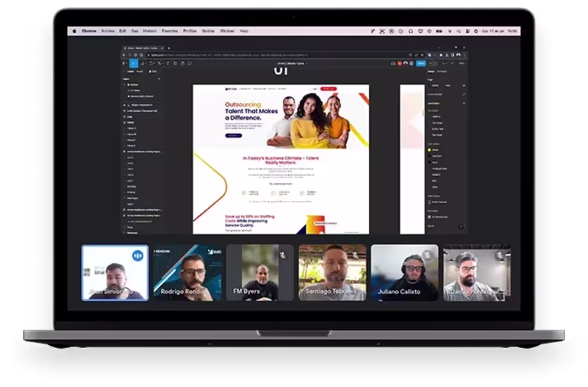Click the yellow color style swatch
This screenshot has height=387, width=588.
point(429,150)
